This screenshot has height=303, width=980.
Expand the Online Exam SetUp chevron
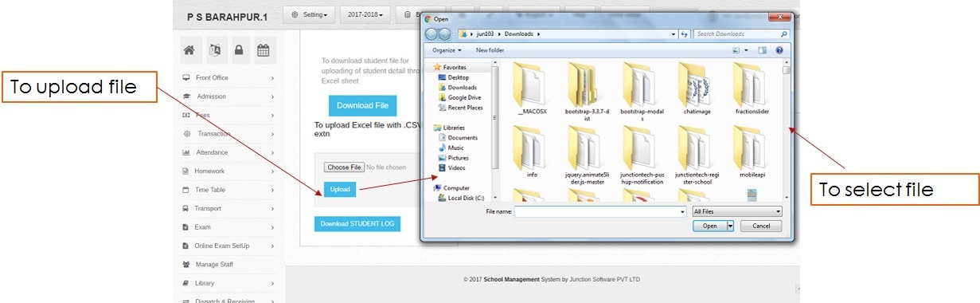click(x=272, y=246)
